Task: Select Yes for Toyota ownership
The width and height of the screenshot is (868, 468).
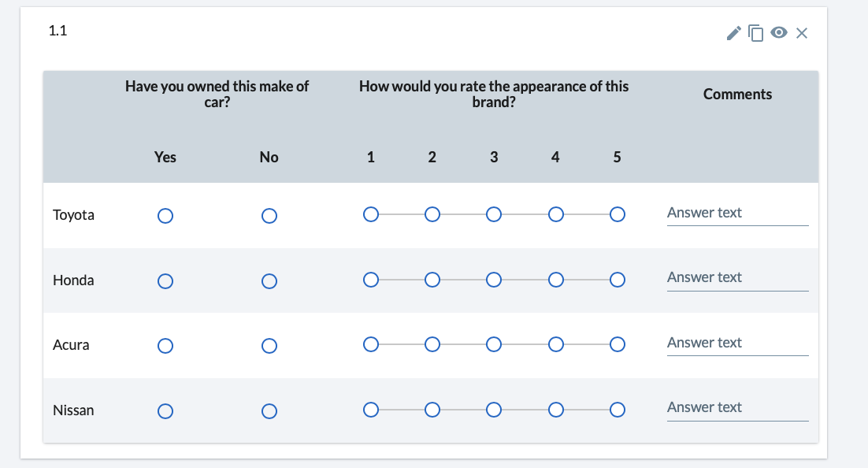Action: click(165, 215)
